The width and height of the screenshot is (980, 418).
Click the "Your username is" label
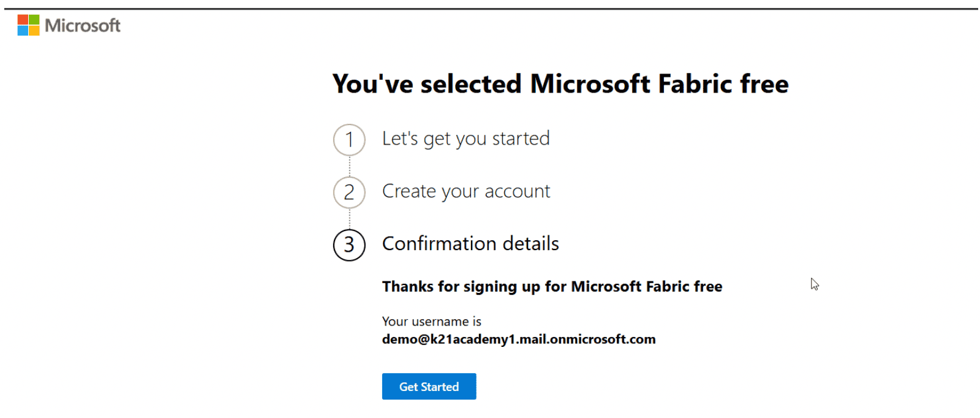click(431, 321)
